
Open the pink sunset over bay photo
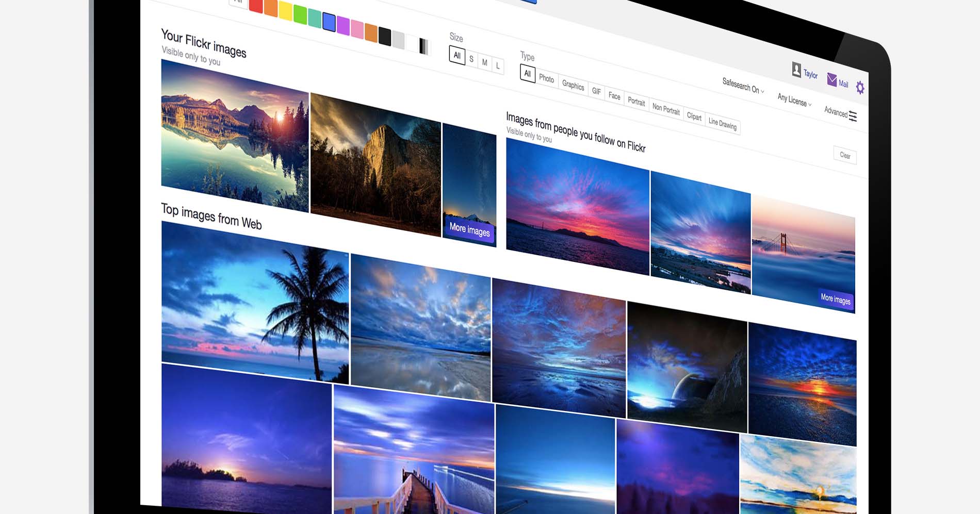point(578,206)
